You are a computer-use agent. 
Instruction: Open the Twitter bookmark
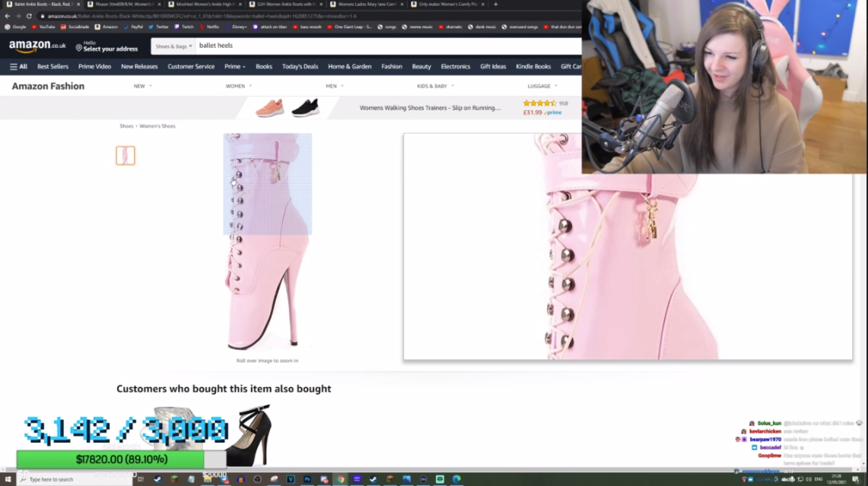(x=158, y=27)
